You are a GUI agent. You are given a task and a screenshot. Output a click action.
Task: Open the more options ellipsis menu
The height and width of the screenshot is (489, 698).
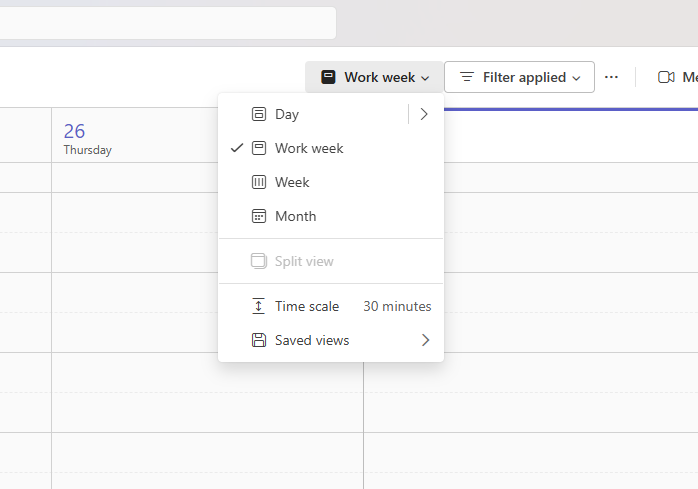point(611,77)
